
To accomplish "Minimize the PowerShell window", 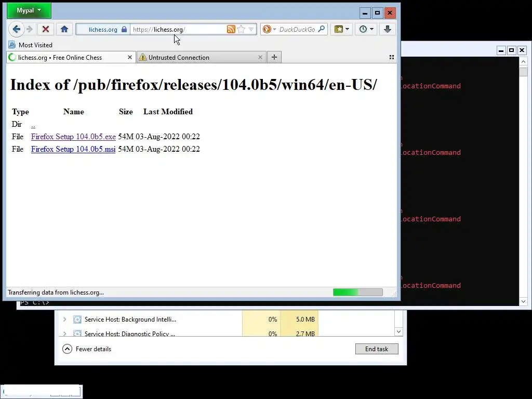I will click(x=501, y=50).
